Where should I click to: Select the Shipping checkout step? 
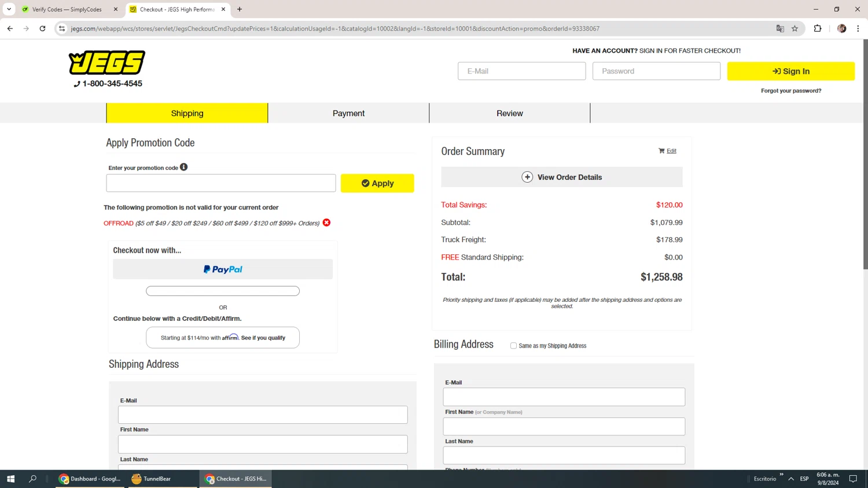[x=187, y=113]
